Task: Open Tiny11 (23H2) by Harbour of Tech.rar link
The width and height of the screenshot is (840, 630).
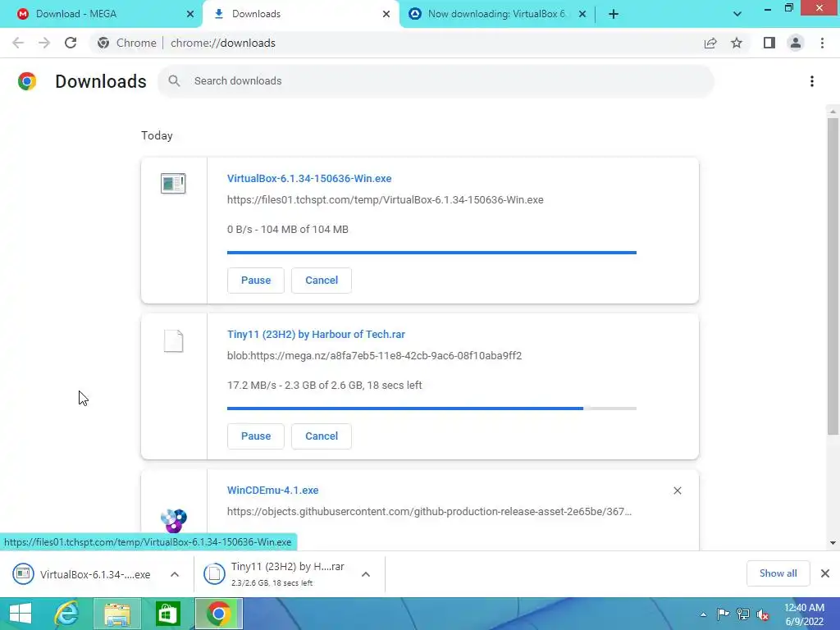Action: pyautogui.click(x=316, y=335)
